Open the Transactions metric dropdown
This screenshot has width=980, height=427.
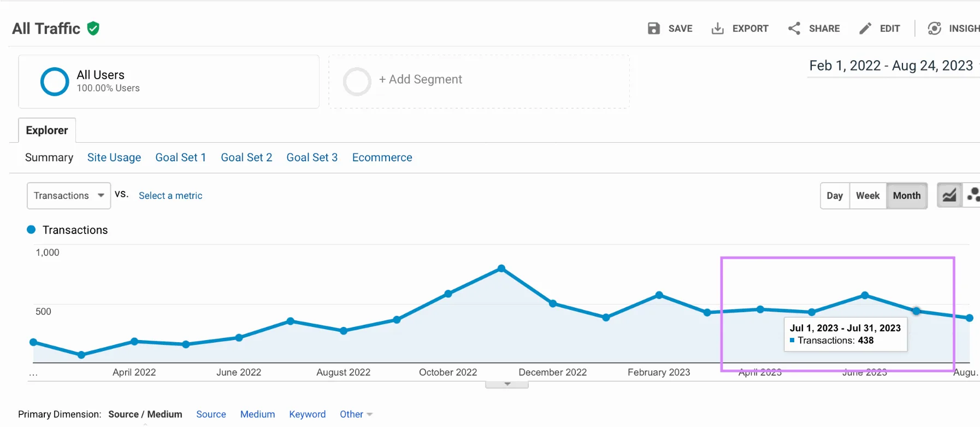[x=69, y=196]
